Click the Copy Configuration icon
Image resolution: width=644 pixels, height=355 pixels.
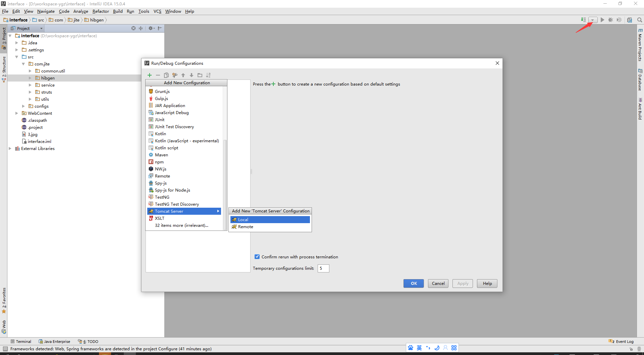tap(166, 75)
